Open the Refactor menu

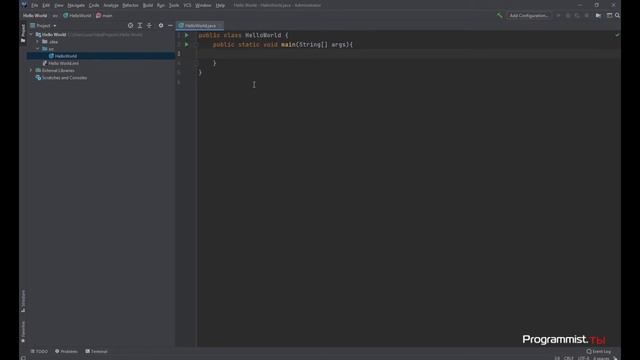pos(130,5)
